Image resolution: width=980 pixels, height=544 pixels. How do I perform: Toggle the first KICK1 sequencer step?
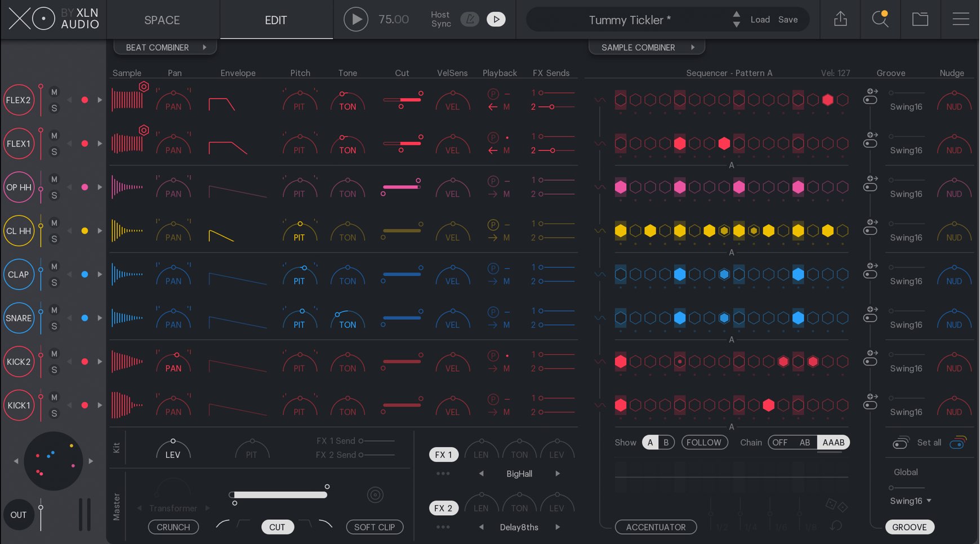point(621,405)
